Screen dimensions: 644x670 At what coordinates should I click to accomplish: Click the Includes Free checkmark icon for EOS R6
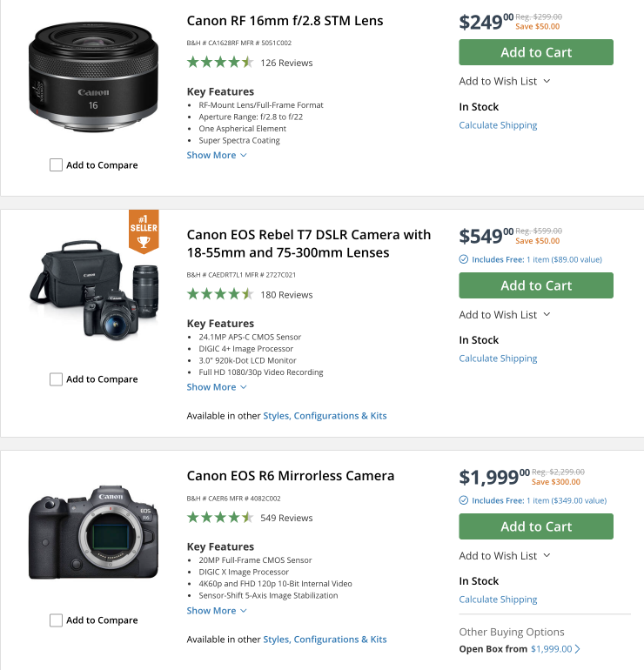pos(464,500)
